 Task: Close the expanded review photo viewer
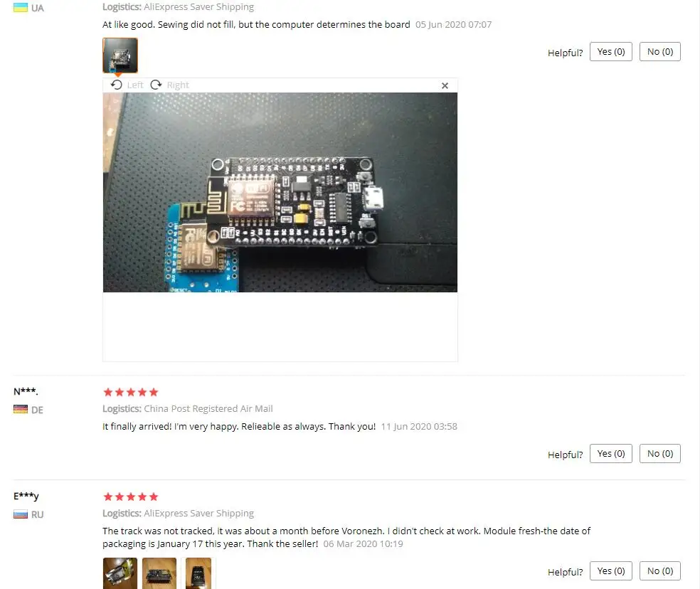(445, 86)
